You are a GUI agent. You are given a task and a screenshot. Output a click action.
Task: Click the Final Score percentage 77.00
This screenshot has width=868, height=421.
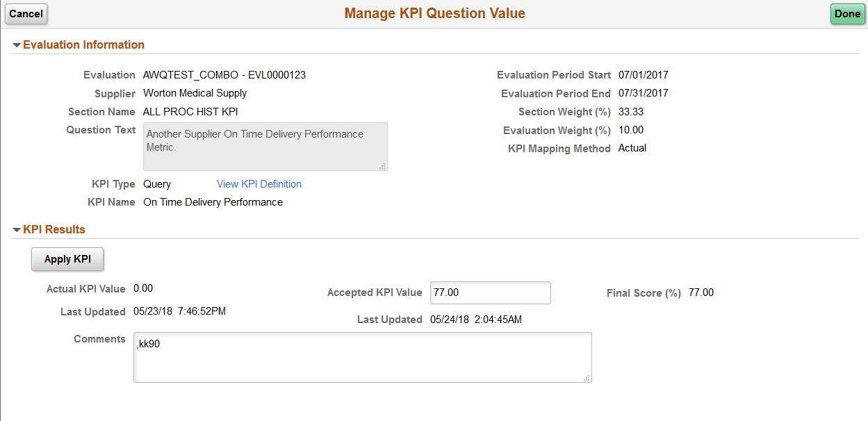pos(701,292)
